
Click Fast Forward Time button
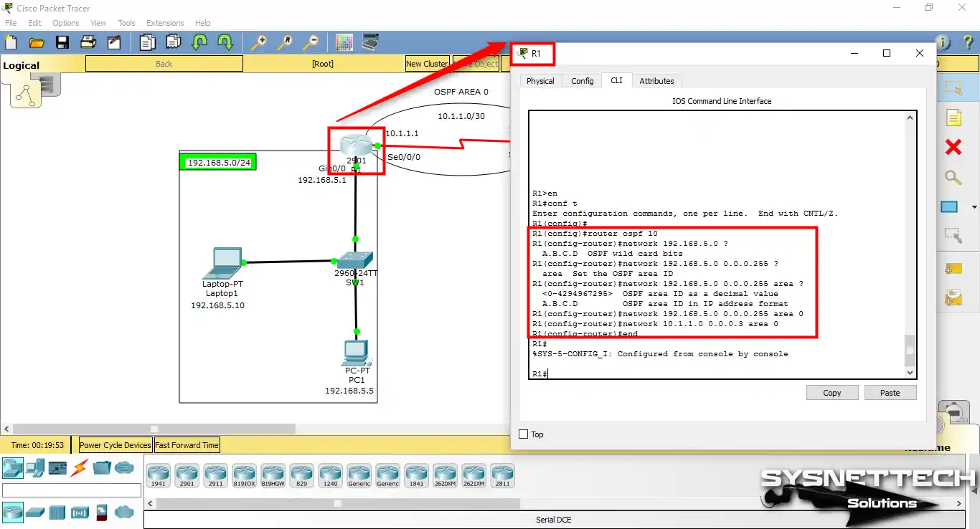point(187,445)
